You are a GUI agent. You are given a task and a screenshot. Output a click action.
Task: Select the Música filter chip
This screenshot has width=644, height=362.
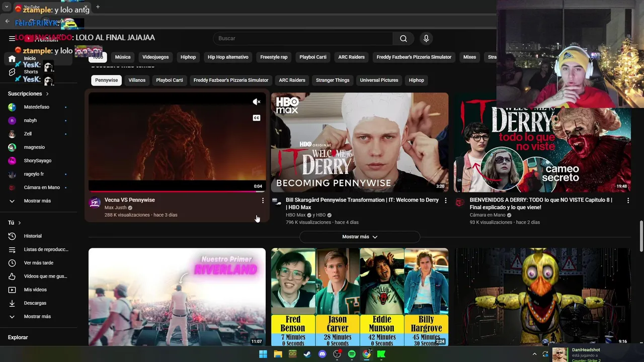coord(123,57)
